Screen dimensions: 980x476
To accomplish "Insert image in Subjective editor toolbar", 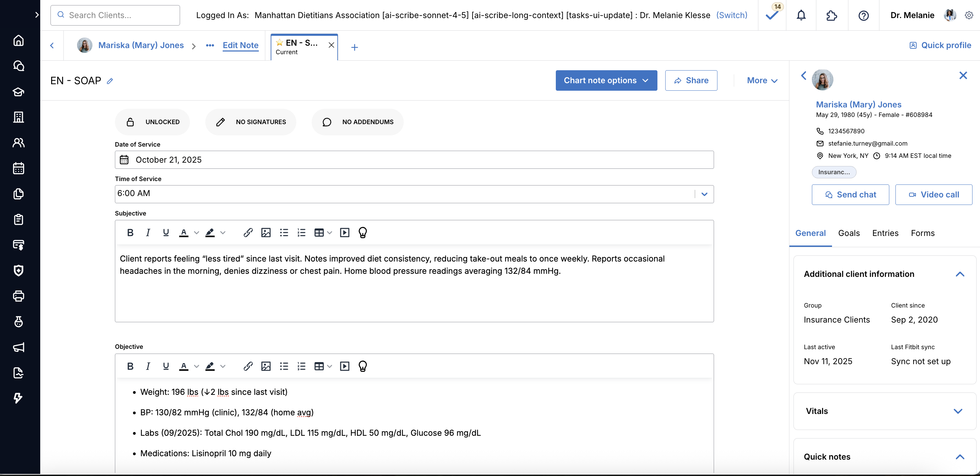I will pyautogui.click(x=266, y=233).
